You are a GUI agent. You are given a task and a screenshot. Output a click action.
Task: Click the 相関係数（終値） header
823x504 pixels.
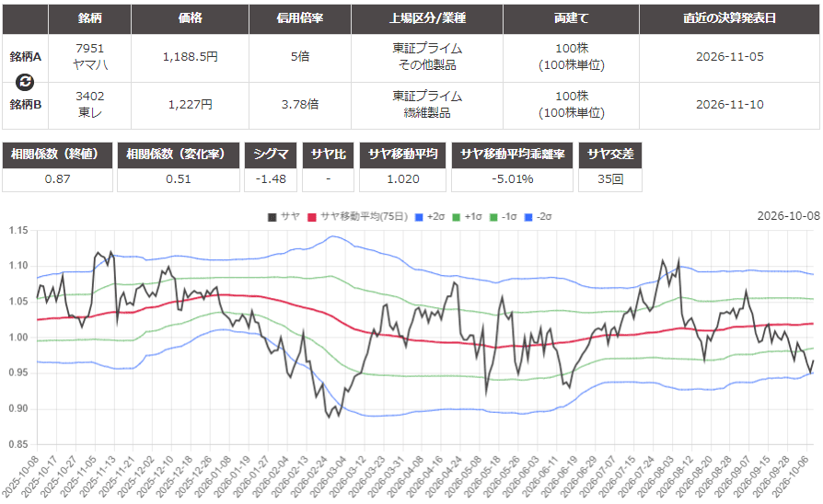coord(57,155)
